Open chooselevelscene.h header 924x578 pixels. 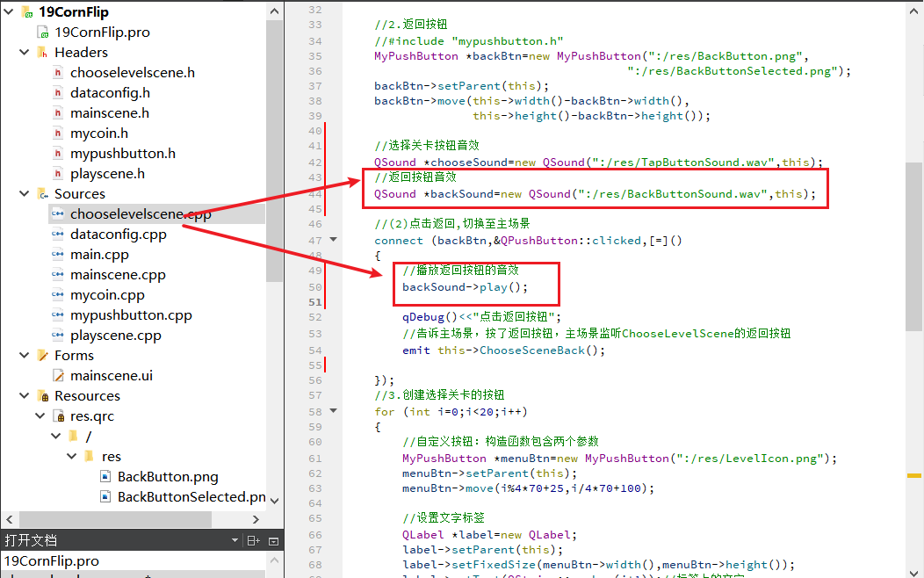click(x=133, y=73)
